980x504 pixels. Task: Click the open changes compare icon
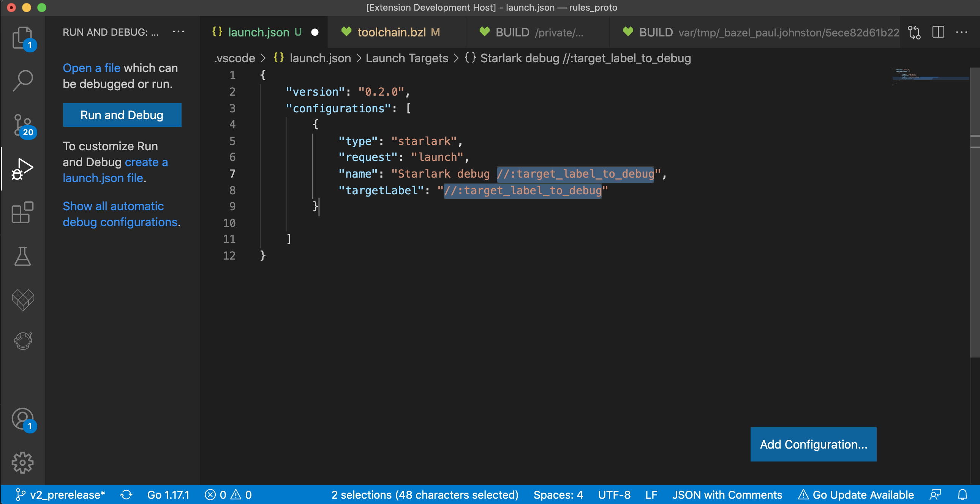pos(914,32)
